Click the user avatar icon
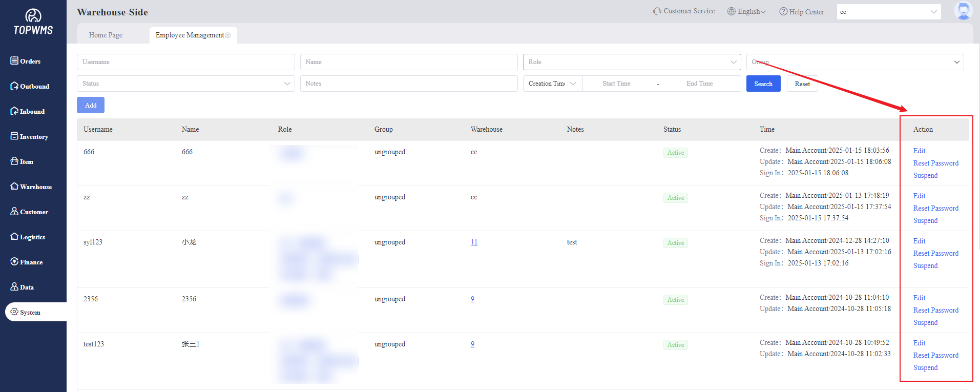The height and width of the screenshot is (392, 980). coord(963,11)
